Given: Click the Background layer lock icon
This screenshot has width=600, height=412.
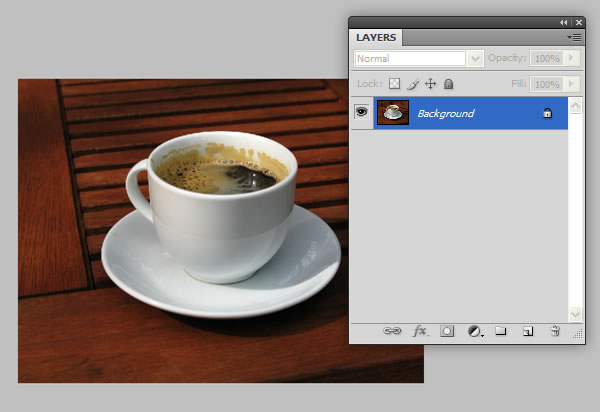Looking at the screenshot, I should pos(548,113).
